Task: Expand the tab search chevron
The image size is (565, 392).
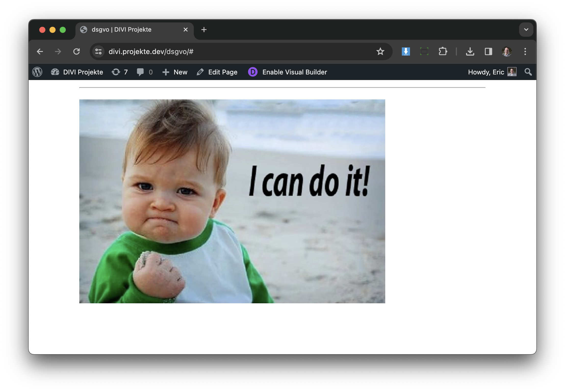Action: pyautogui.click(x=526, y=30)
